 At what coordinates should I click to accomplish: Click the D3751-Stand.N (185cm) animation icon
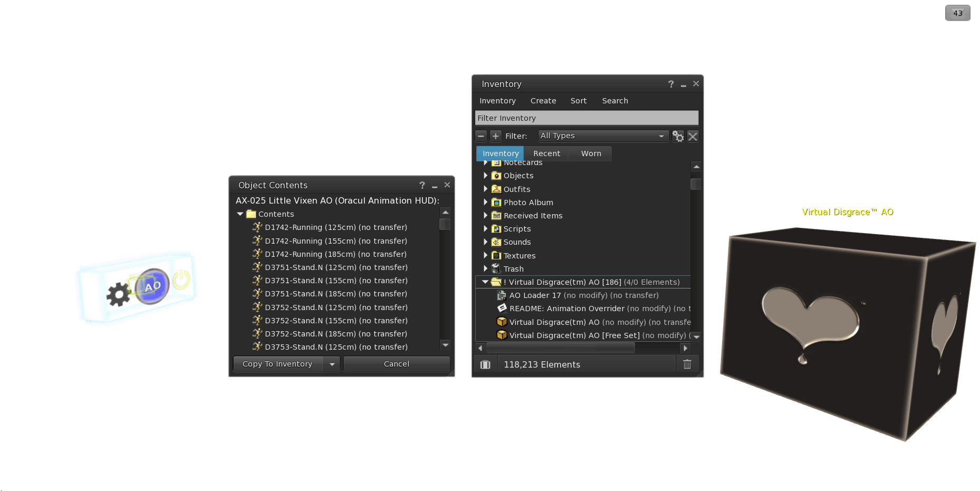tap(257, 294)
